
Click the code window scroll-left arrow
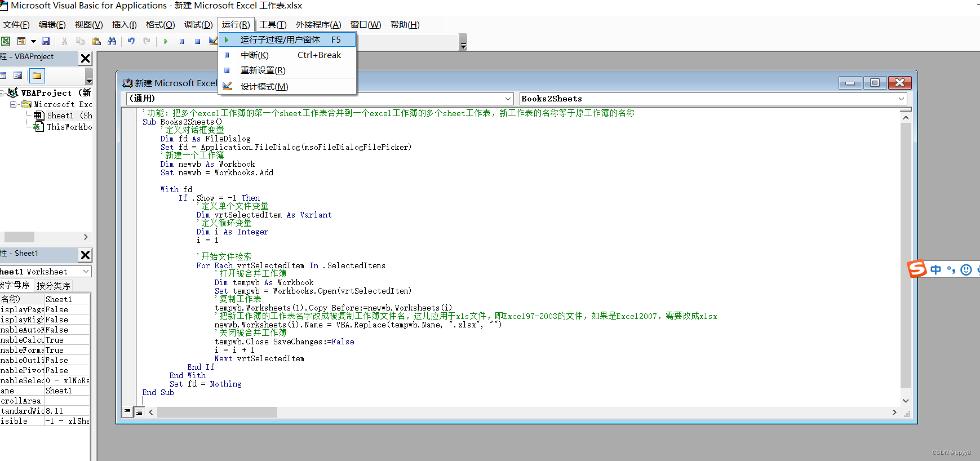coord(151,413)
